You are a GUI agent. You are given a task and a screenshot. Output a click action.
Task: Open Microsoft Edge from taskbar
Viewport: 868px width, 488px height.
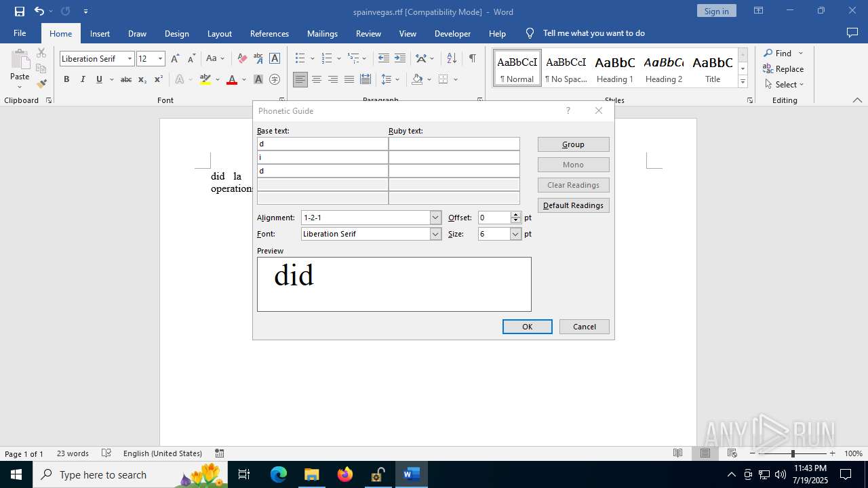click(279, 474)
